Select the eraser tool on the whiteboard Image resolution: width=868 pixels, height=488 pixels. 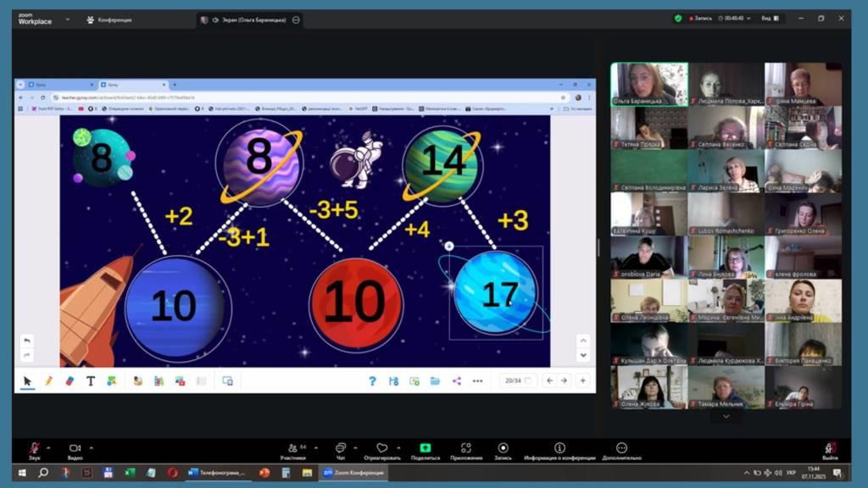coord(70,381)
